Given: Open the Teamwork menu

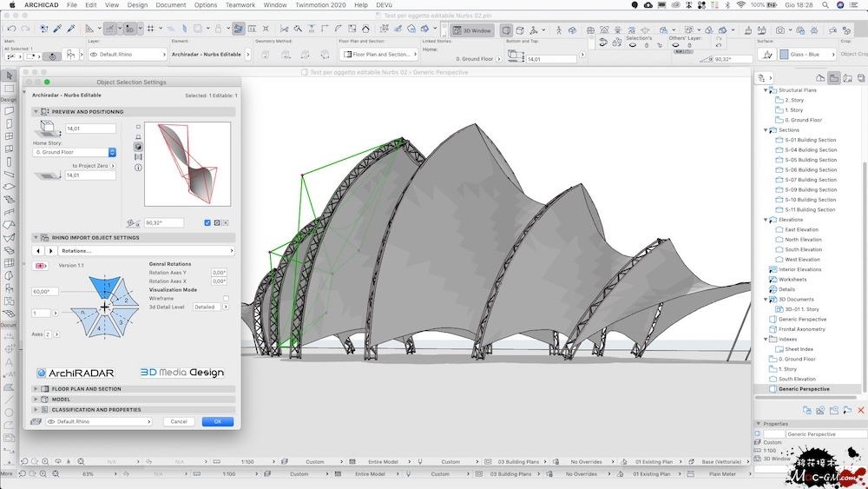Looking at the screenshot, I should 240,5.
